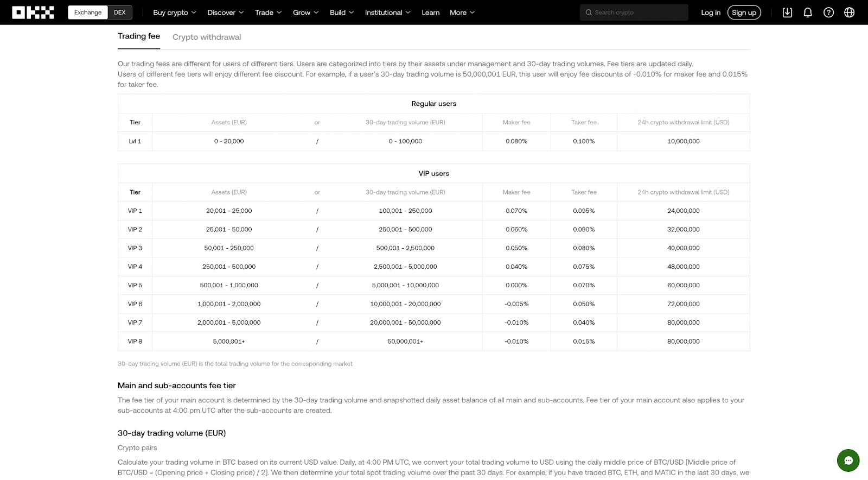Open the language globe icon
The height and width of the screenshot is (480, 868).
(849, 12)
